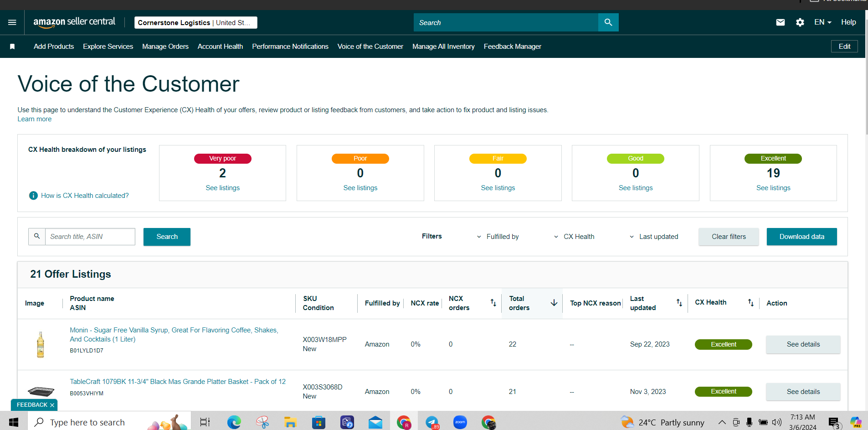The width and height of the screenshot is (868, 430).
Task: Click the magnifier icon beside Search title, ASIN
Action: tap(37, 237)
